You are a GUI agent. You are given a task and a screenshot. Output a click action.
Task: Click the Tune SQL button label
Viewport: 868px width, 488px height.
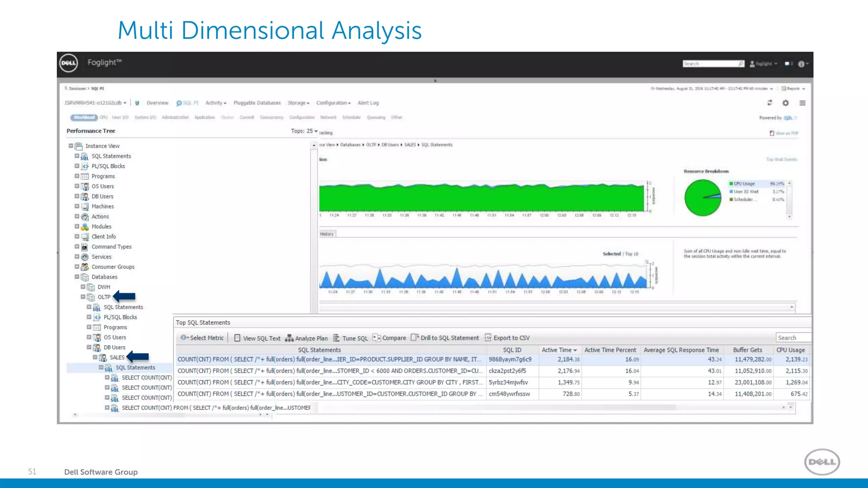[x=355, y=338]
